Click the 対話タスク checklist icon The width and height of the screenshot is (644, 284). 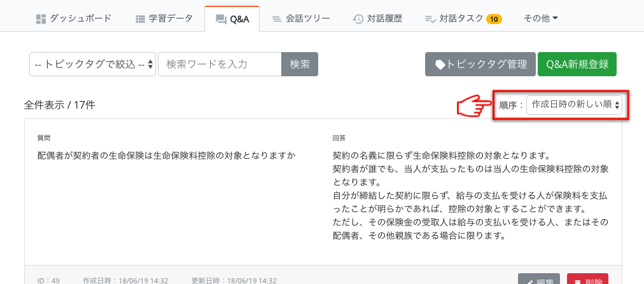click(x=430, y=19)
